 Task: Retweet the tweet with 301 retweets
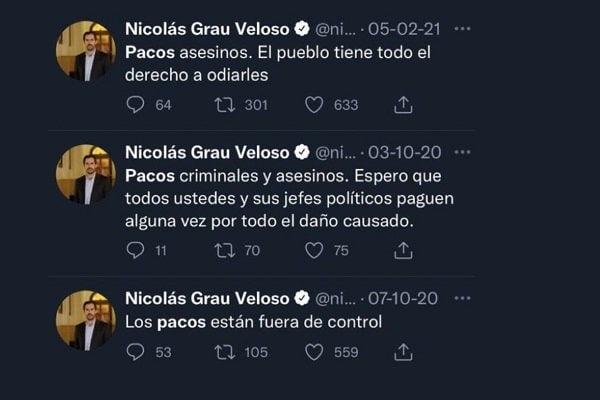point(225,104)
